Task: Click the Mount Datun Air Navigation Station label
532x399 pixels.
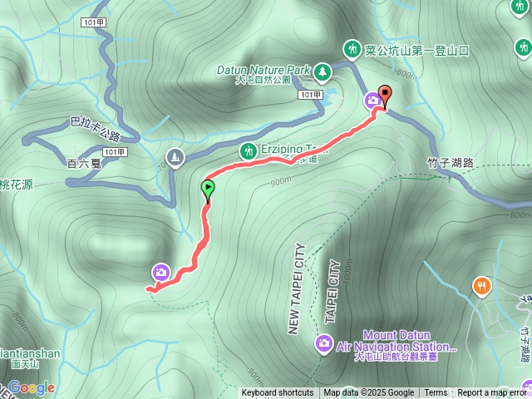Action: [x=397, y=342]
